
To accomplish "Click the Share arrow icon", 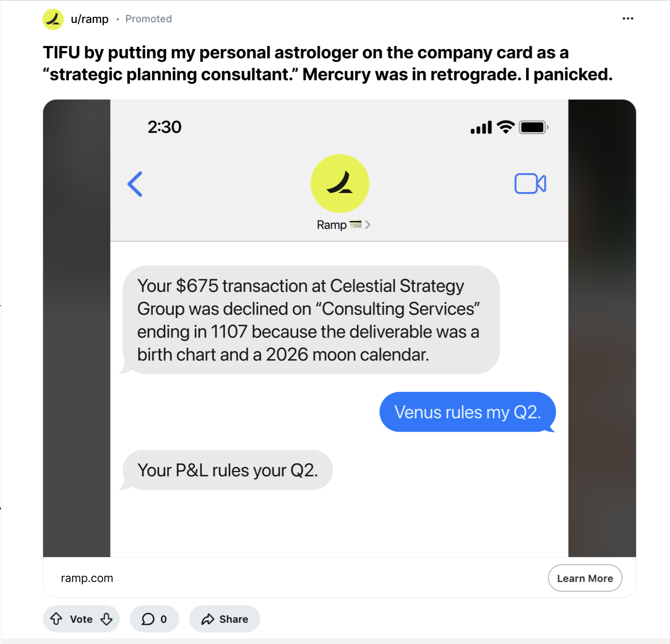I will 208,619.
